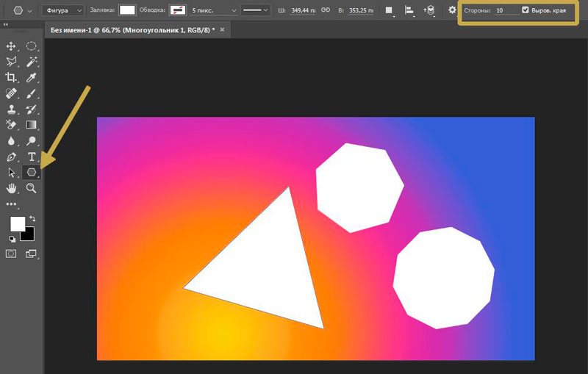Swap foreground and background colors

coord(32,218)
